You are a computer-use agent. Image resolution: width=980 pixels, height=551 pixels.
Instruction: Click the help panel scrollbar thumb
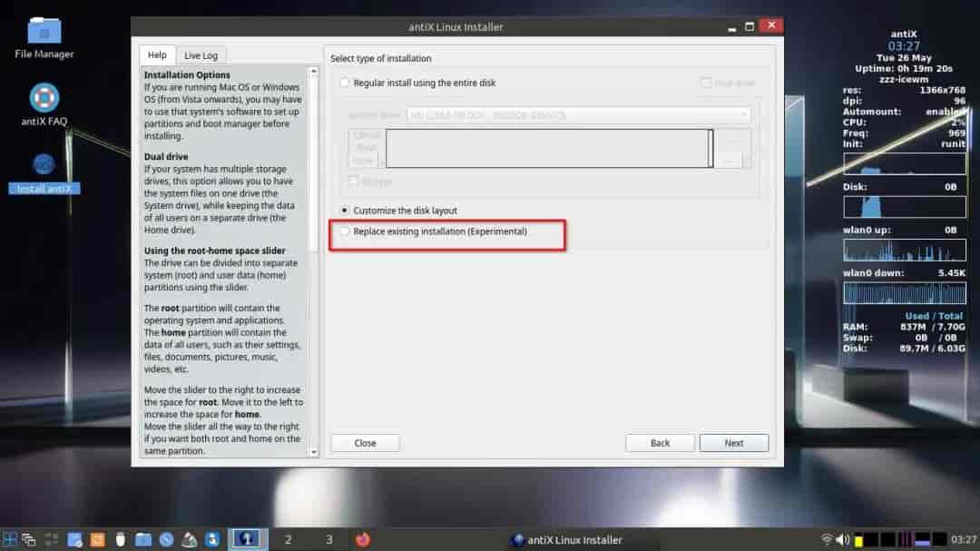tap(314, 164)
